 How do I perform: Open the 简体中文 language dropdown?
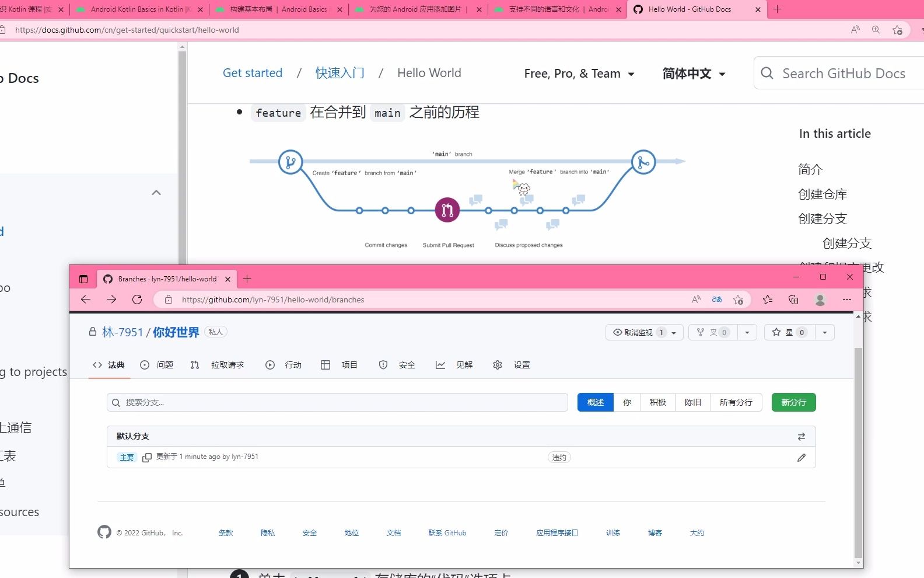click(694, 74)
